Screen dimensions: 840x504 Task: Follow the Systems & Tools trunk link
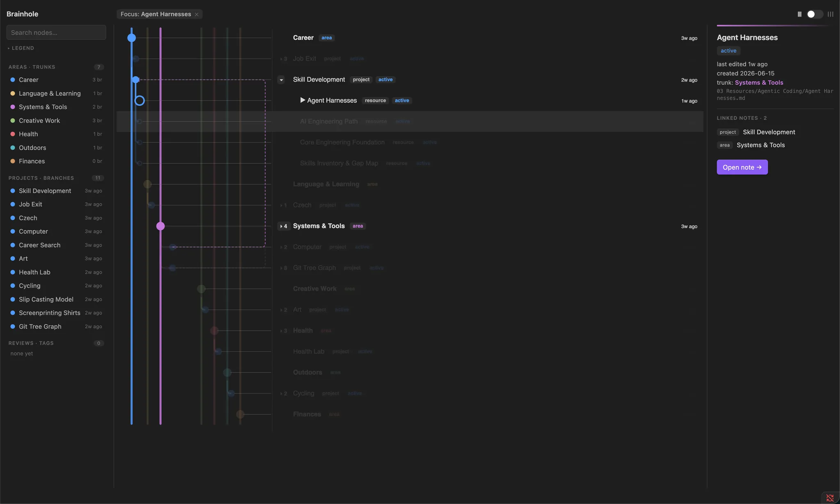(x=759, y=82)
